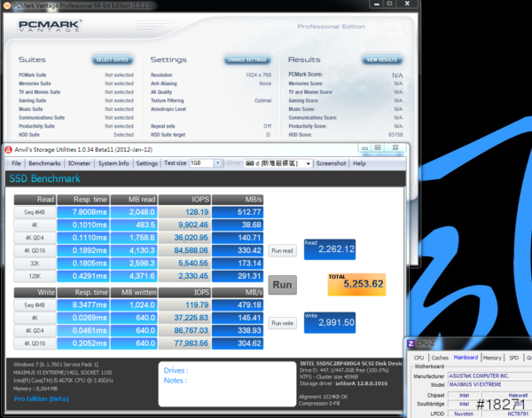532x418 pixels.
Task: Click the PCMark Vantage title bar icon
Action: click(x=7, y=5)
